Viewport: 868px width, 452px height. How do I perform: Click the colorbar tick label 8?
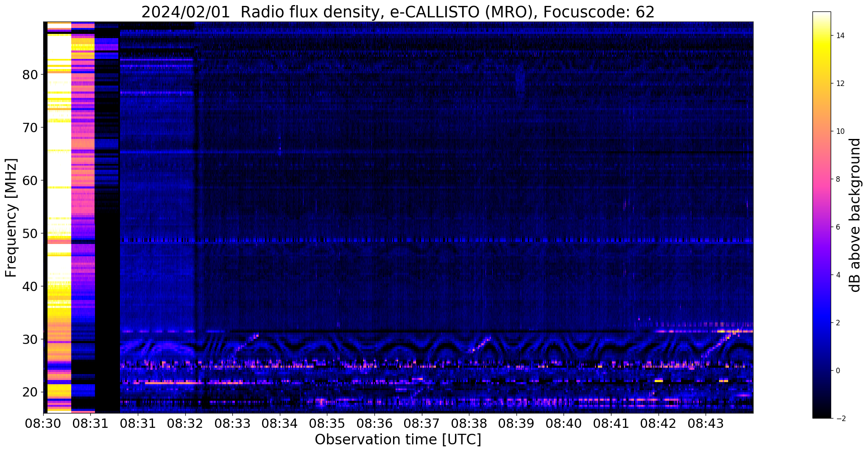point(837,179)
